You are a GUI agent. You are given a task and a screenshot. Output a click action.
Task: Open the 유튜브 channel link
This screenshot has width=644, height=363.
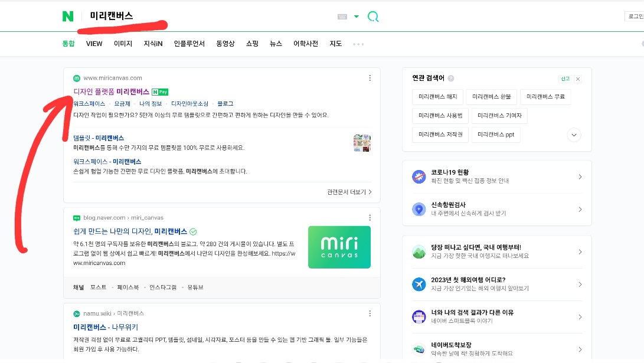click(195, 287)
